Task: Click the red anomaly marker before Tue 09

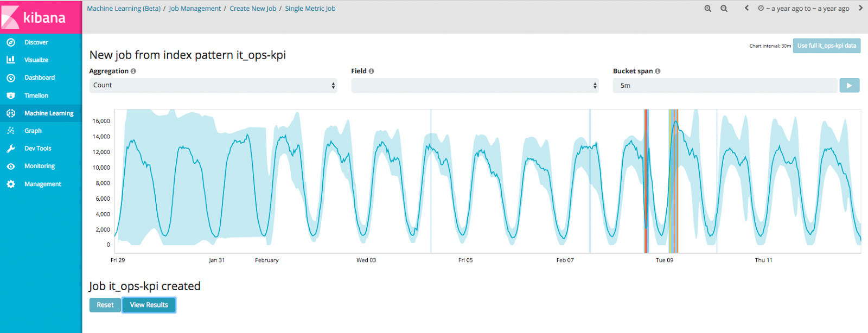Action: click(x=646, y=181)
